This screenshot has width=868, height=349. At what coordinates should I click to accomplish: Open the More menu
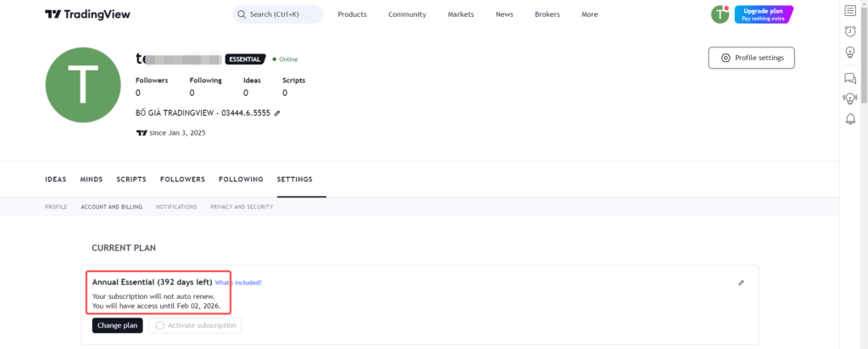pyautogui.click(x=590, y=14)
